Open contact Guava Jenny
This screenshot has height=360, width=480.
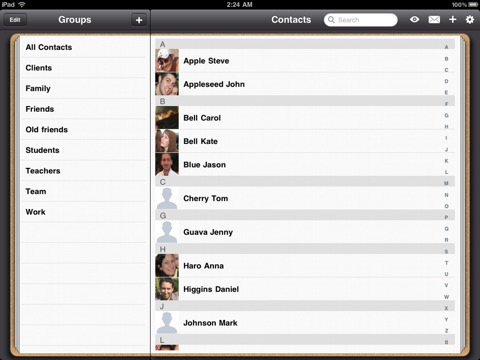click(305, 232)
